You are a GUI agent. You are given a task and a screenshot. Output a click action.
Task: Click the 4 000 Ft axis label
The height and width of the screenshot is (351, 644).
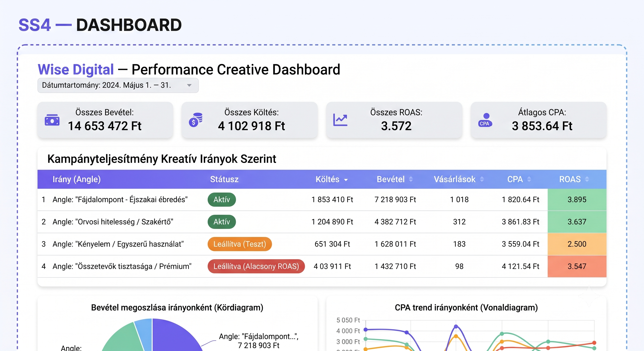[x=348, y=331]
